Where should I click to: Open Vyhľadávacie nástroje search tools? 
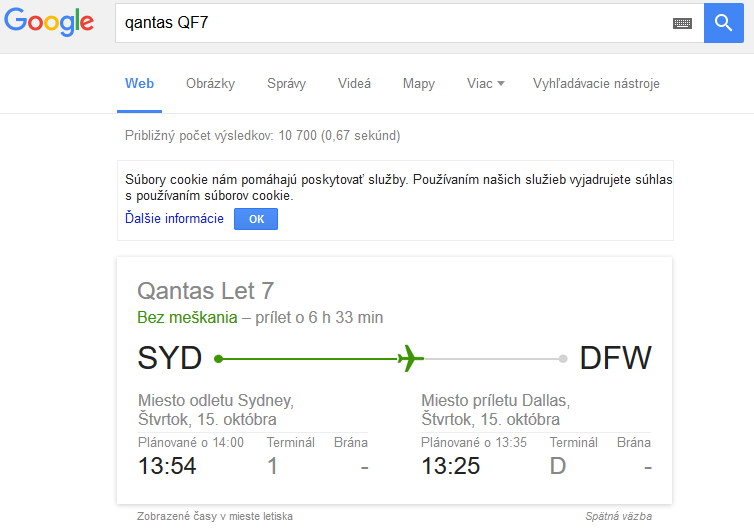tap(596, 84)
